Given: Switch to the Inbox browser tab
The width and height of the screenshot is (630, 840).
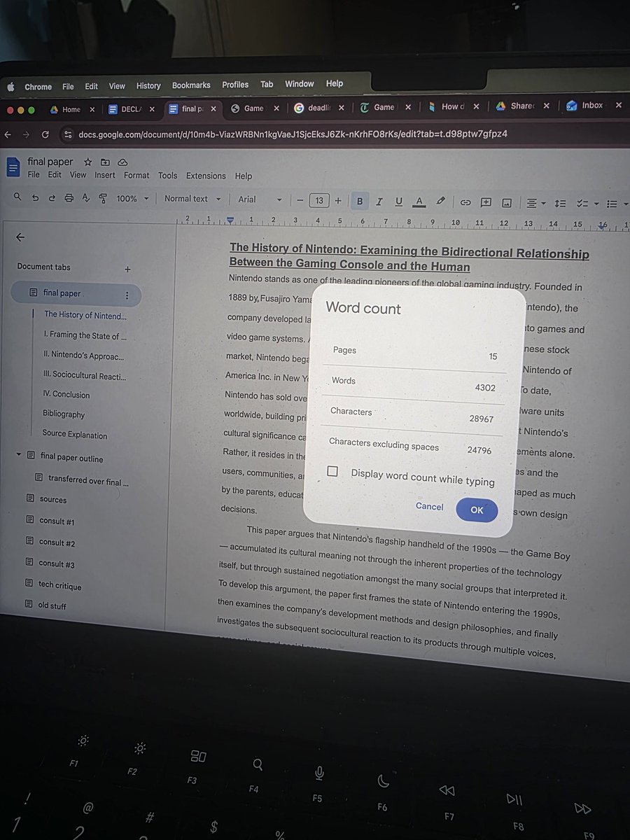Looking at the screenshot, I should [592, 105].
